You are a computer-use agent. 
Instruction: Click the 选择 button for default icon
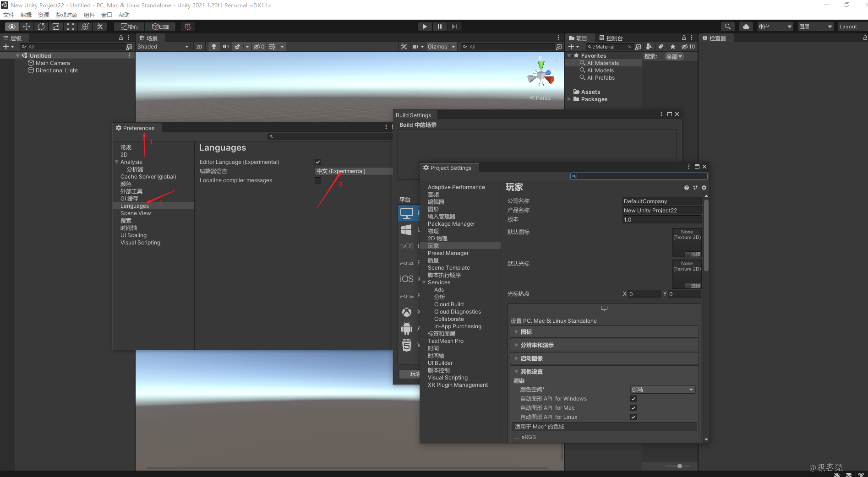tap(693, 254)
